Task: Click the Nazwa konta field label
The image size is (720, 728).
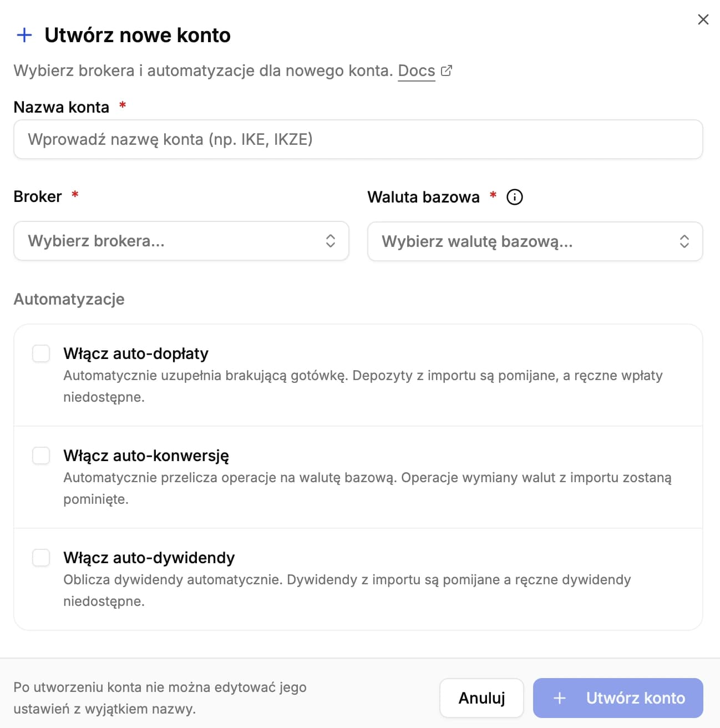Action: coord(62,107)
